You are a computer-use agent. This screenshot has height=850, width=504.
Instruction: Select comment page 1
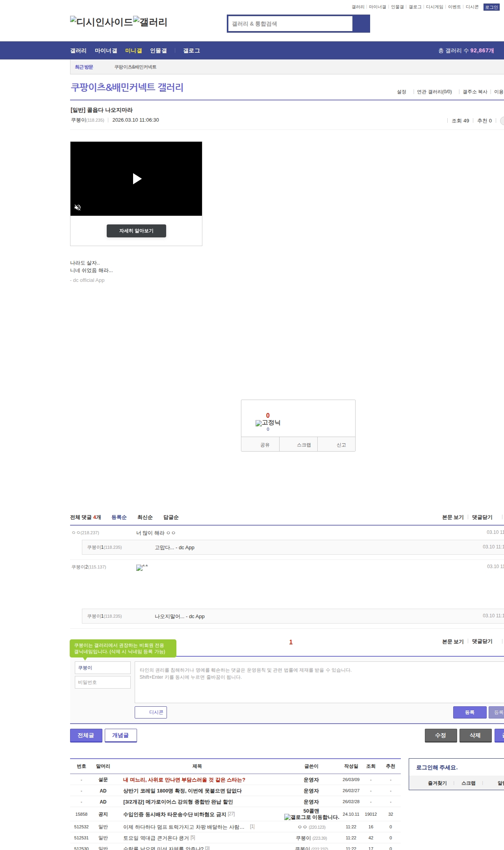click(291, 642)
